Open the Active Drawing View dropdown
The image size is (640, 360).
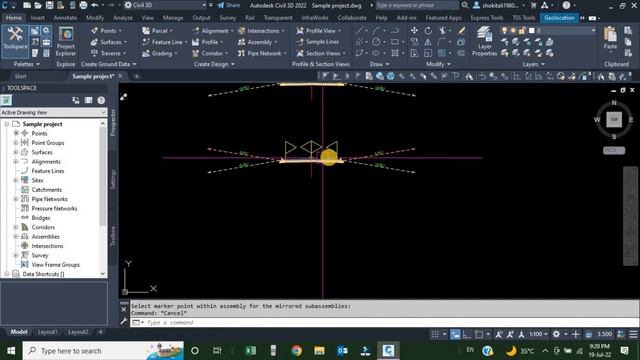pos(53,112)
